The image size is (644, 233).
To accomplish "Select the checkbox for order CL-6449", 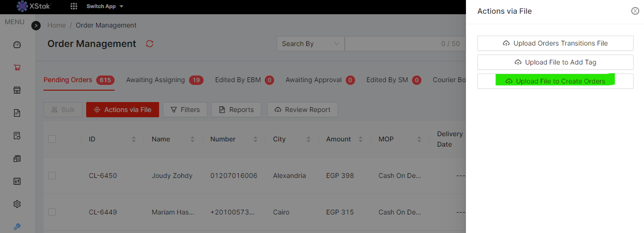I will click(x=52, y=212).
